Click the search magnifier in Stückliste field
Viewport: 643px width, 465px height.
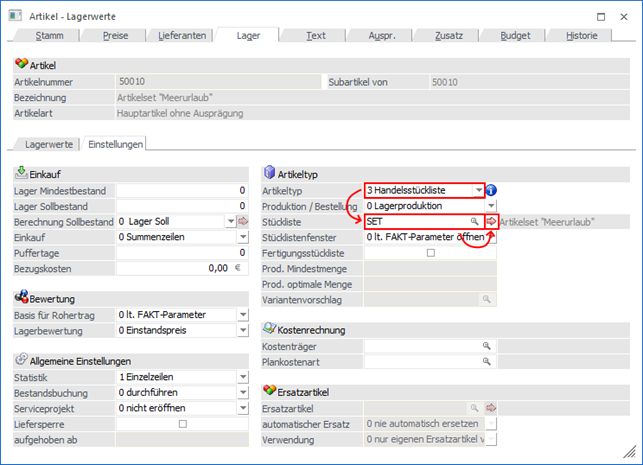475,221
